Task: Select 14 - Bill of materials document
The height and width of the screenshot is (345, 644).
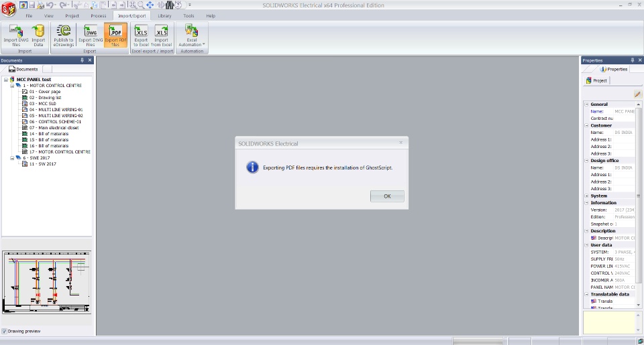Action: (49, 134)
